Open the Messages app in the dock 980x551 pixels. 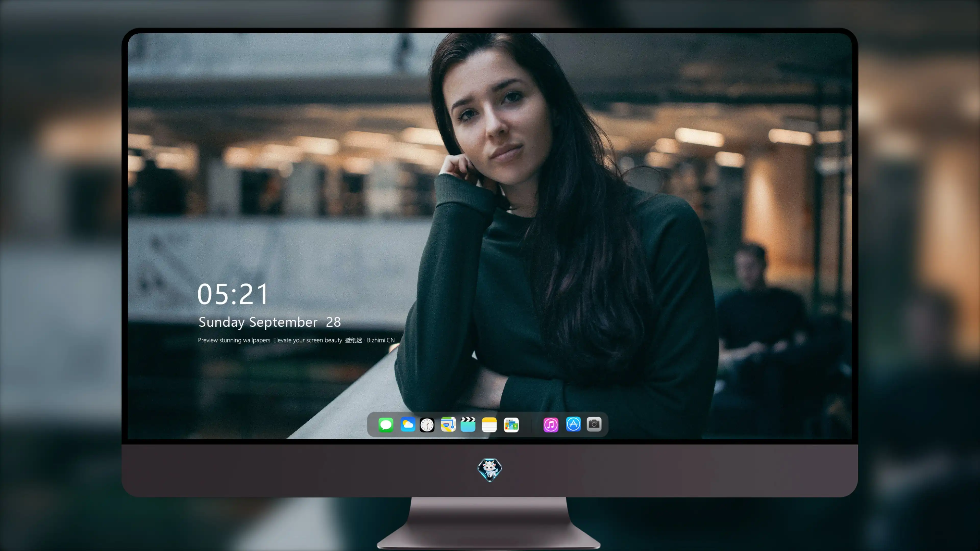coord(386,425)
